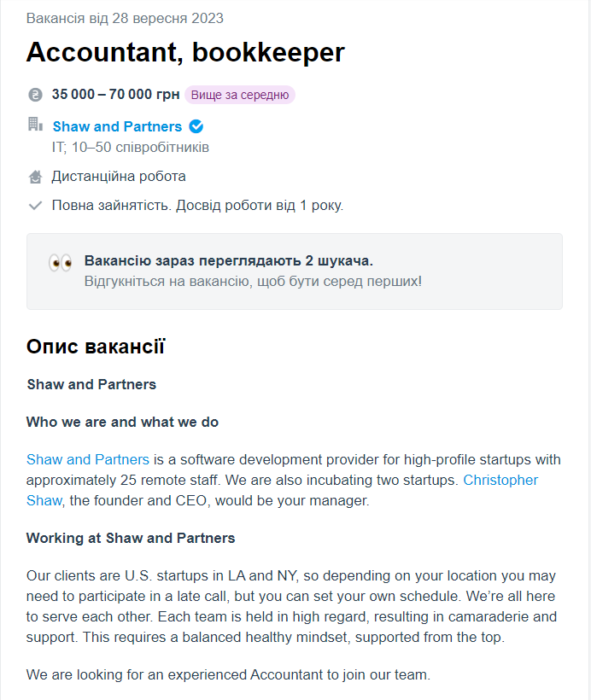Click the building icon beside company name

[35, 125]
